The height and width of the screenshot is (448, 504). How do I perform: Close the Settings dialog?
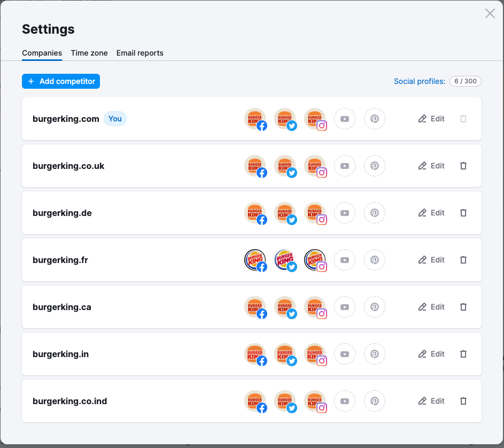tap(490, 14)
